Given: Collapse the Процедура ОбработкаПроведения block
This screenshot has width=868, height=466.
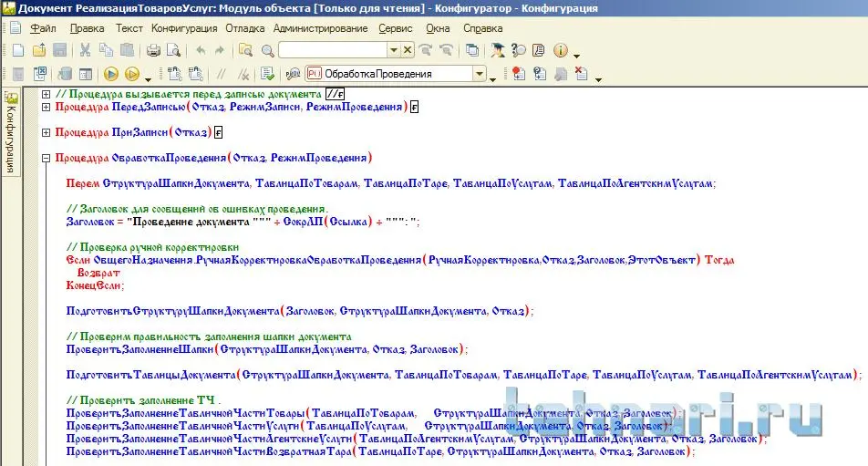Looking at the screenshot, I should tap(46, 159).
